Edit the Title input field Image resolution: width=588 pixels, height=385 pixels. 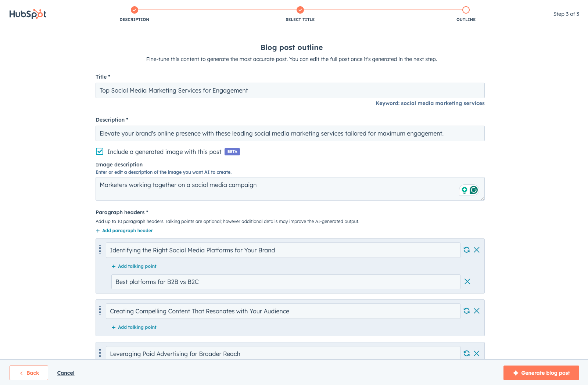pyautogui.click(x=290, y=90)
